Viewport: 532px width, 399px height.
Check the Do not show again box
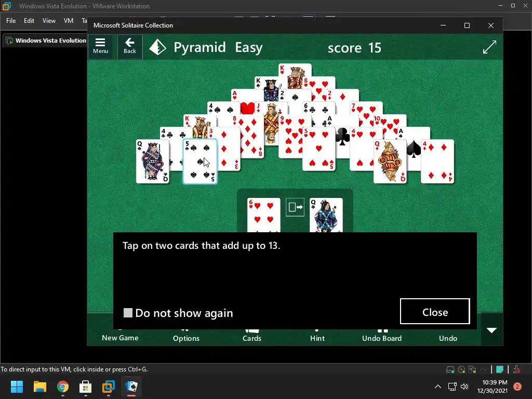(128, 313)
